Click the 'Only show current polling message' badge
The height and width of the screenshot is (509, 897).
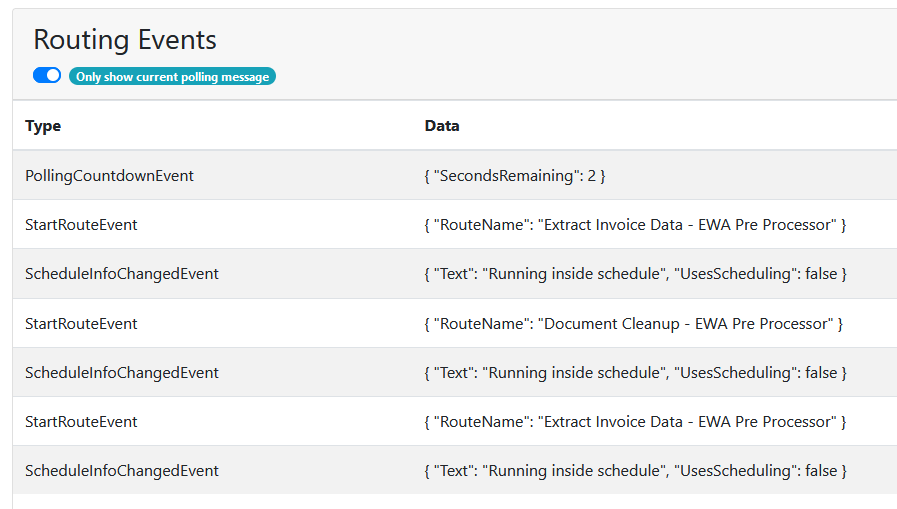click(172, 77)
